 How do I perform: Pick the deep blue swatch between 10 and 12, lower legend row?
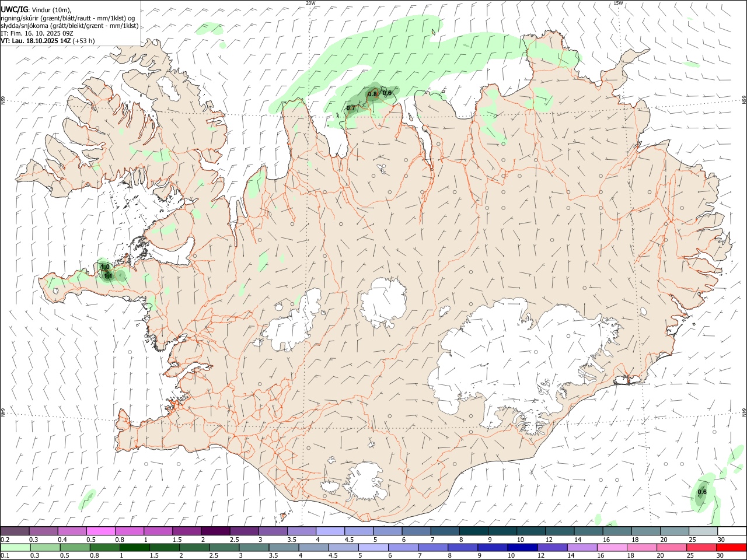point(522,548)
